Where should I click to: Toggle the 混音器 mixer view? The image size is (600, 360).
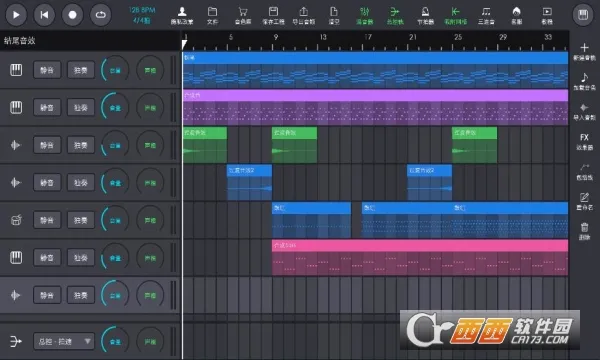[364, 16]
